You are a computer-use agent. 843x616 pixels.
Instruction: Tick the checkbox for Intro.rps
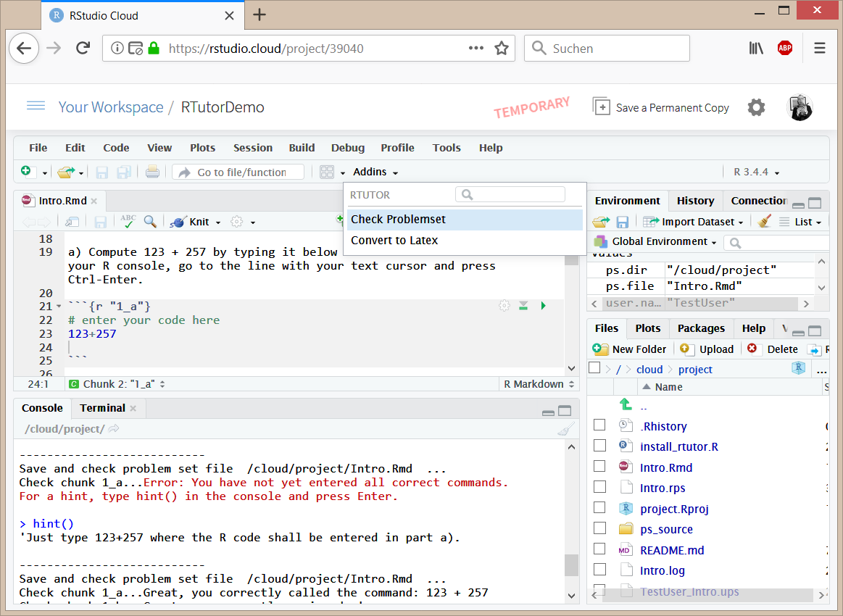click(599, 487)
